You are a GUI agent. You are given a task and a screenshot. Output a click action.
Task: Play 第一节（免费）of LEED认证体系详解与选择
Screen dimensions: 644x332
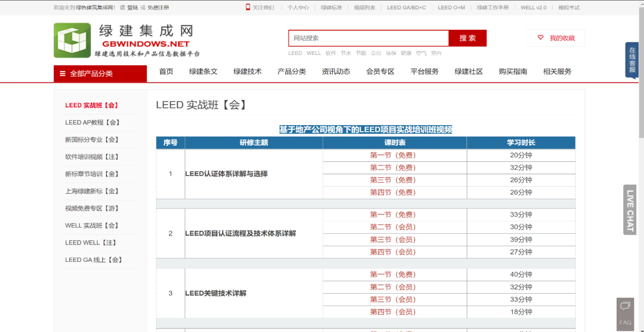click(x=393, y=155)
